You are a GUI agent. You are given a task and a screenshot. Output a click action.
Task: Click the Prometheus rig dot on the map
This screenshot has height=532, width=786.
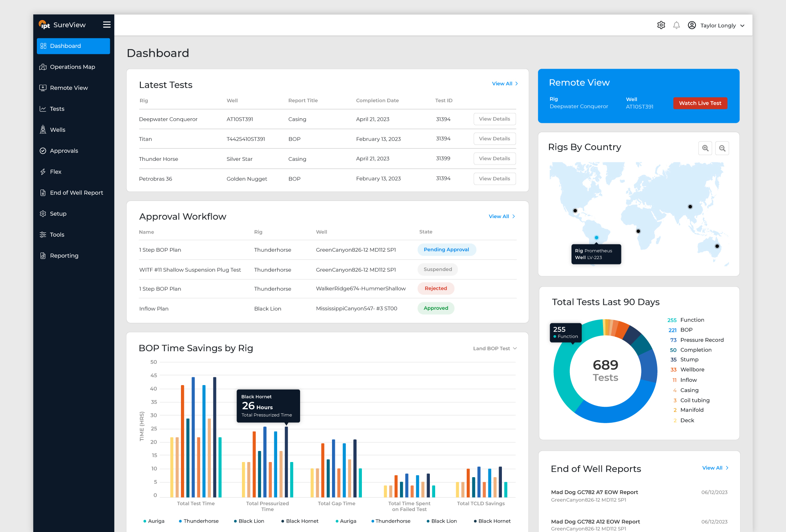[x=596, y=238]
